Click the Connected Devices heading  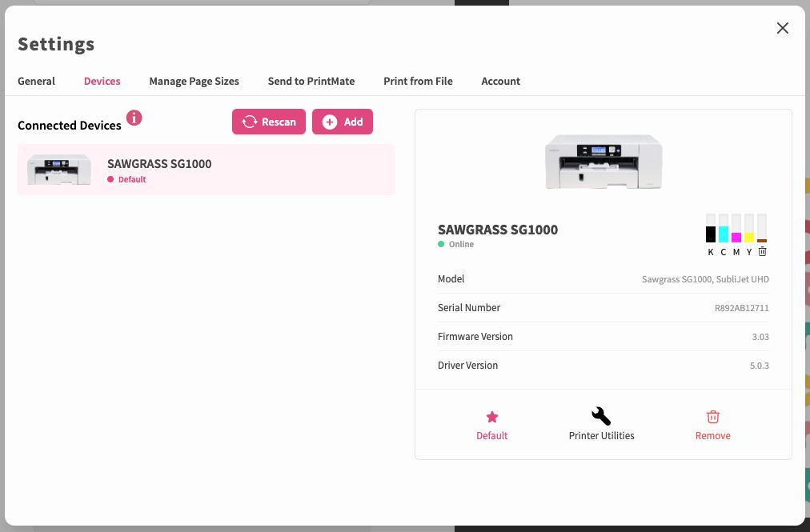69,126
